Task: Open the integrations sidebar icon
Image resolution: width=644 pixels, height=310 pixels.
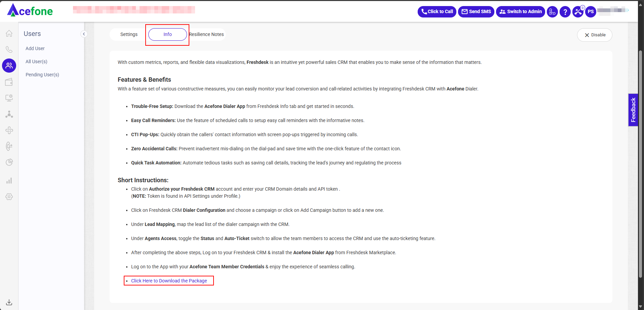Action: coord(9,130)
